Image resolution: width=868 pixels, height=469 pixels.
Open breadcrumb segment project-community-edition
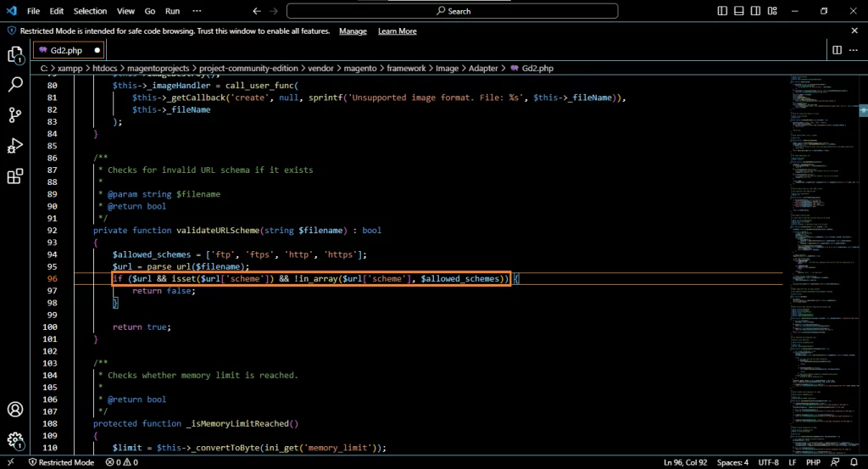(x=248, y=68)
